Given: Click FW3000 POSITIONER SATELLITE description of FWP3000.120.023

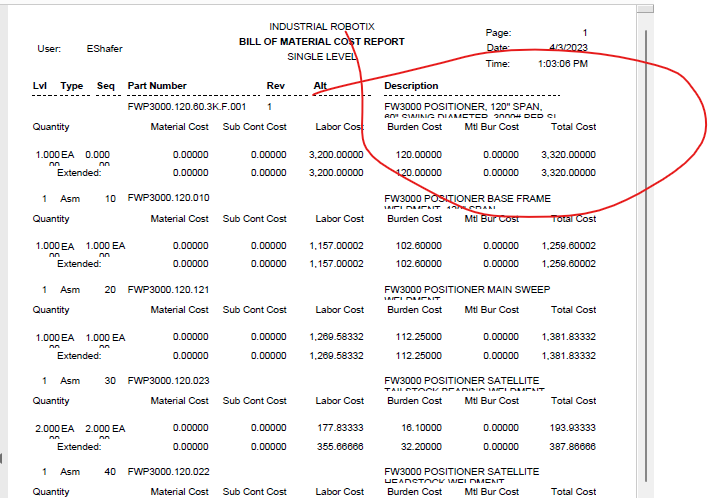Looking at the screenshot, I should (461, 381).
